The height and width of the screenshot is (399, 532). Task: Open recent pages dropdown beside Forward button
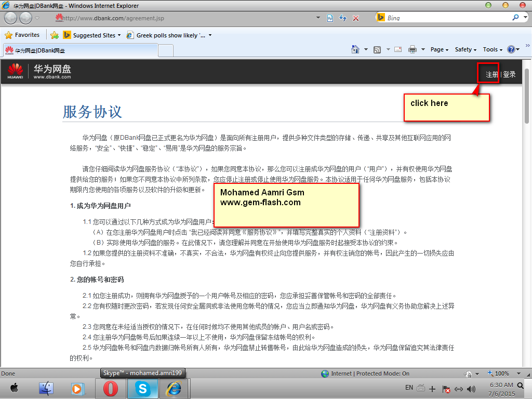37,18
